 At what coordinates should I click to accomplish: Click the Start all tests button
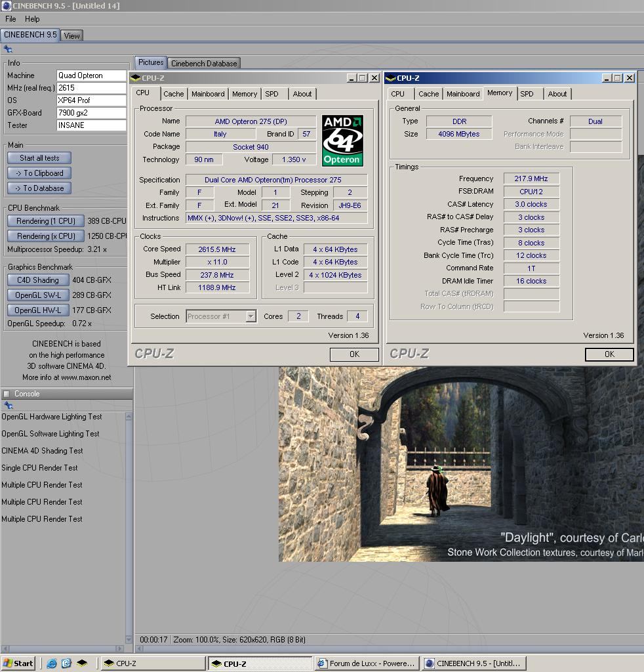[x=39, y=158]
